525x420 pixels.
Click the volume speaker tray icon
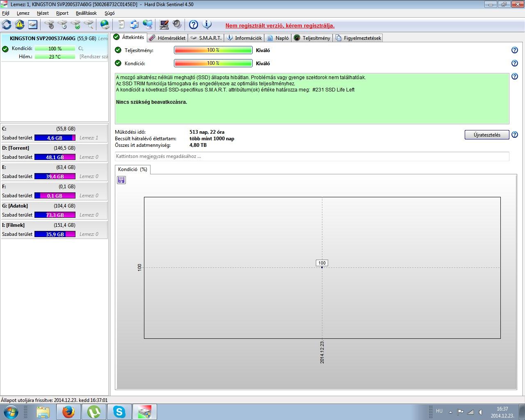coord(480,412)
